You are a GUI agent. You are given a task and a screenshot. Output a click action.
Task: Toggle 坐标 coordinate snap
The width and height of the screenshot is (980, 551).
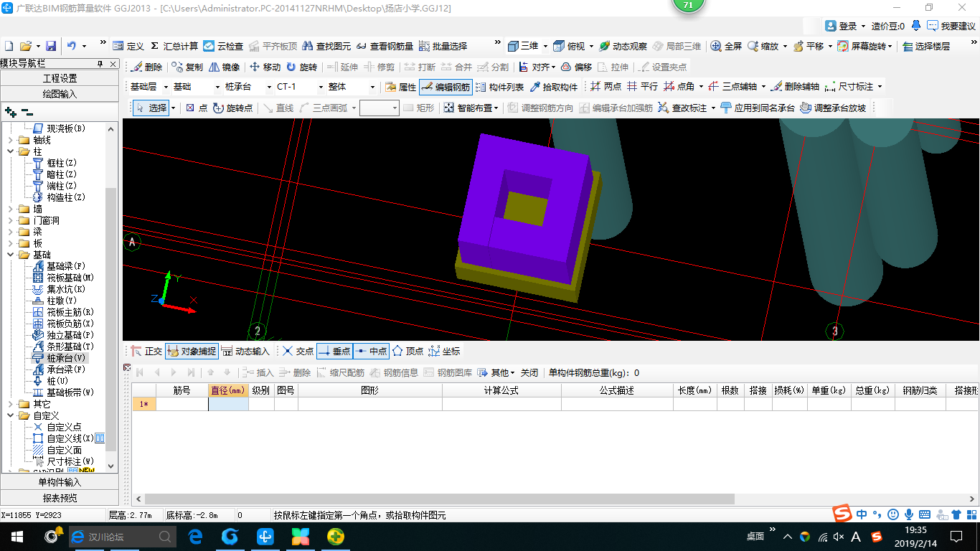click(x=444, y=351)
